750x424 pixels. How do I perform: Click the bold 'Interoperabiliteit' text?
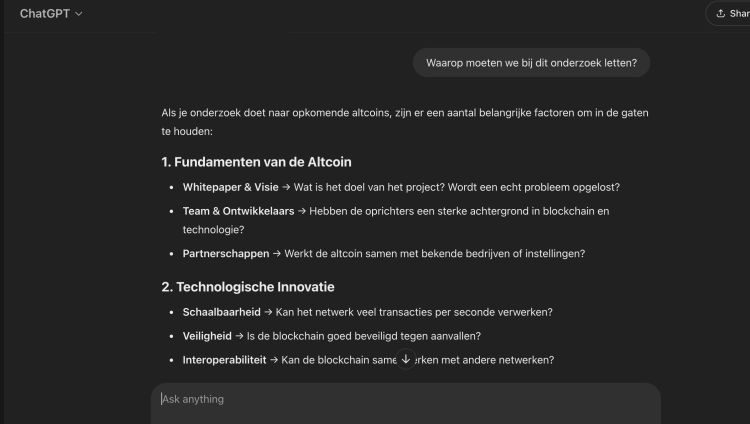point(224,360)
